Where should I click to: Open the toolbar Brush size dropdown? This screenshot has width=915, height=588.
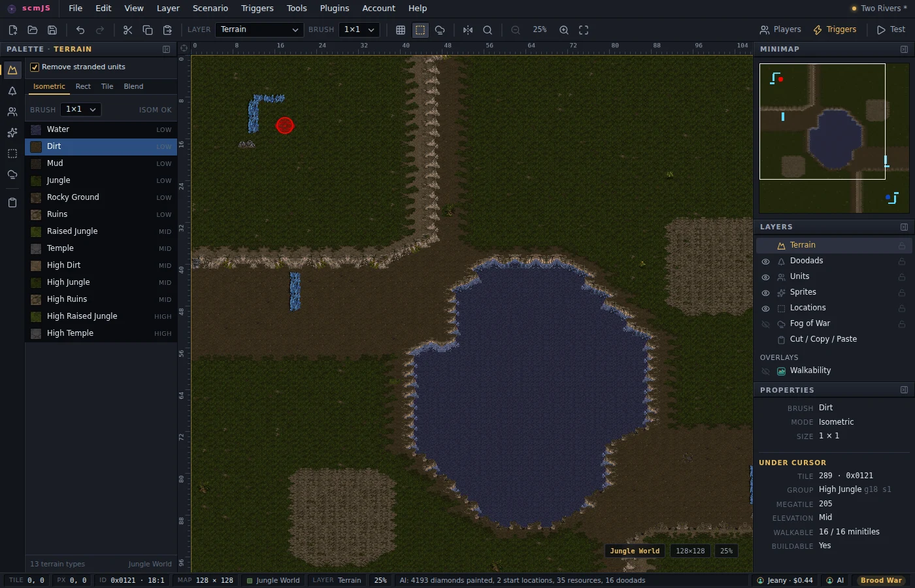[x=359, y=30]
